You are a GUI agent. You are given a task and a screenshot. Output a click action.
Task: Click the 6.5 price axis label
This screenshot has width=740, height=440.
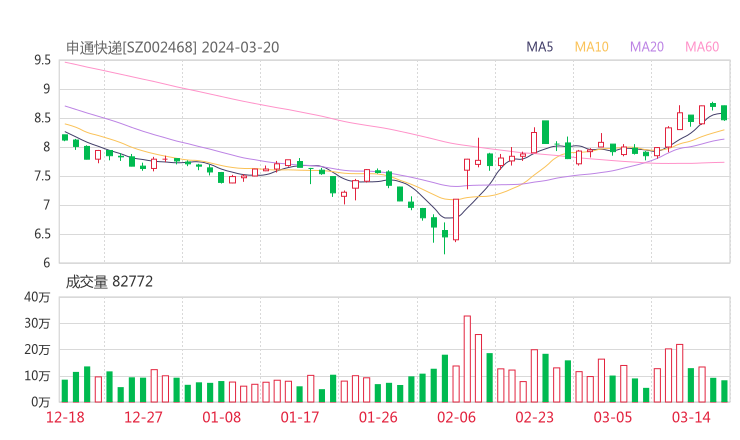(42, 234)
